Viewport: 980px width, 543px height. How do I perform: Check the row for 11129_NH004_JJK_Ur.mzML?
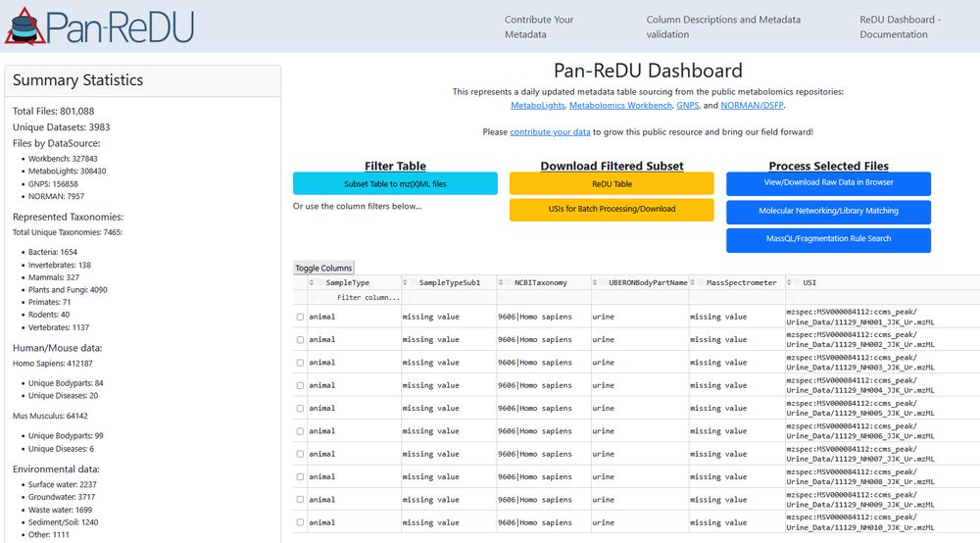(300, 385)
